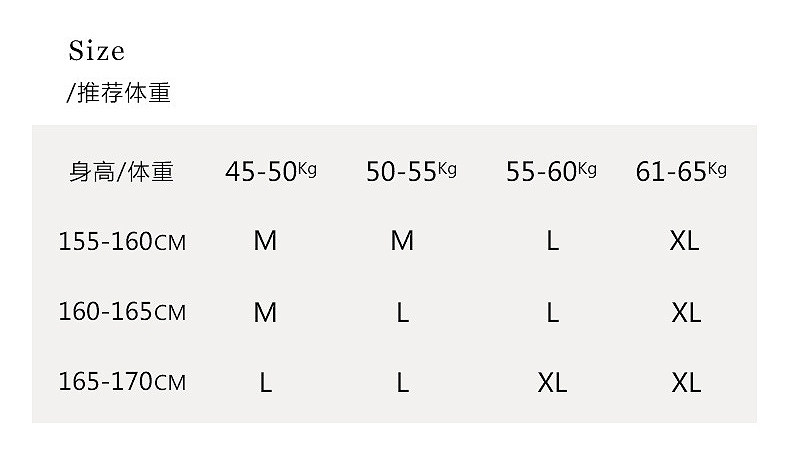790x464 pixels.
Task: Select the 45-50Kg column header
Action: [x=270, y=171]
